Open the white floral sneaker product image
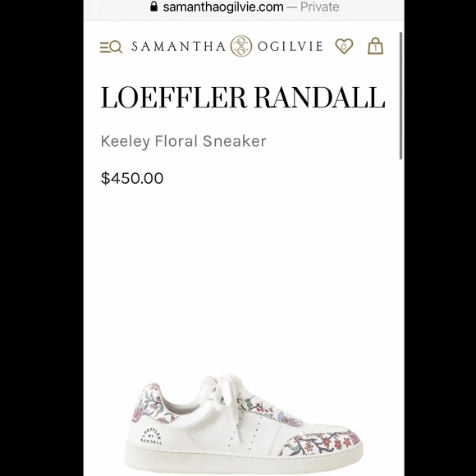The width and height of the screenshot is (476, 476). click(244, 423)
